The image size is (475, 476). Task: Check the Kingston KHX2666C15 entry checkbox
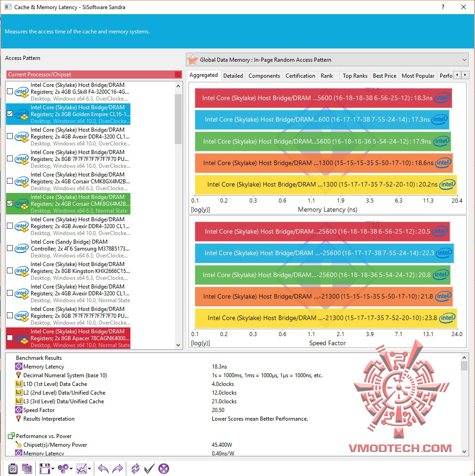[10, 271]
